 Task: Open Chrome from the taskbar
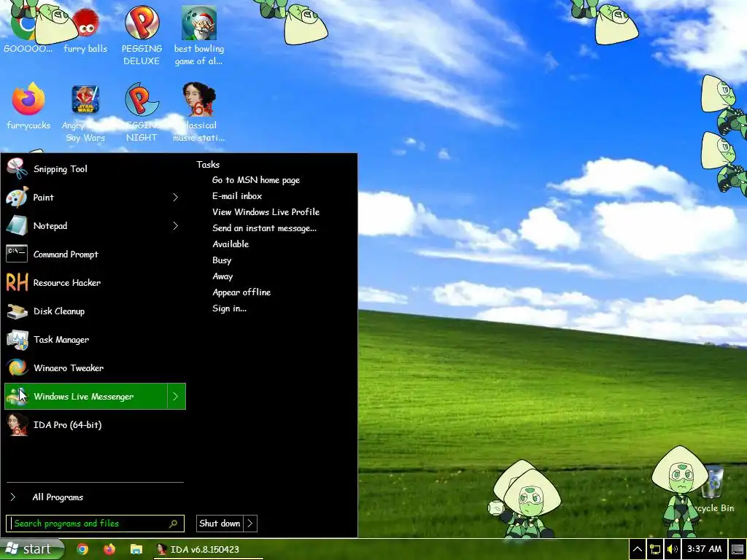click(x=82, y=549)
